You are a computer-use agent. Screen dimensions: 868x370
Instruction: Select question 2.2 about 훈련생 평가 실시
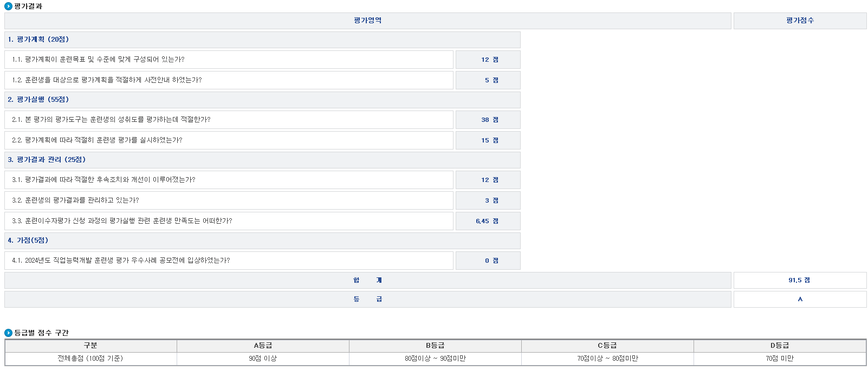point(97,140)
